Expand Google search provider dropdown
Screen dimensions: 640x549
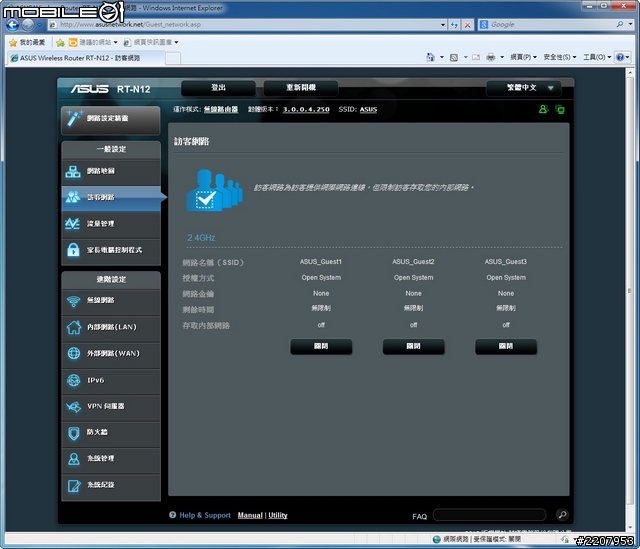(x=630, y=24)
